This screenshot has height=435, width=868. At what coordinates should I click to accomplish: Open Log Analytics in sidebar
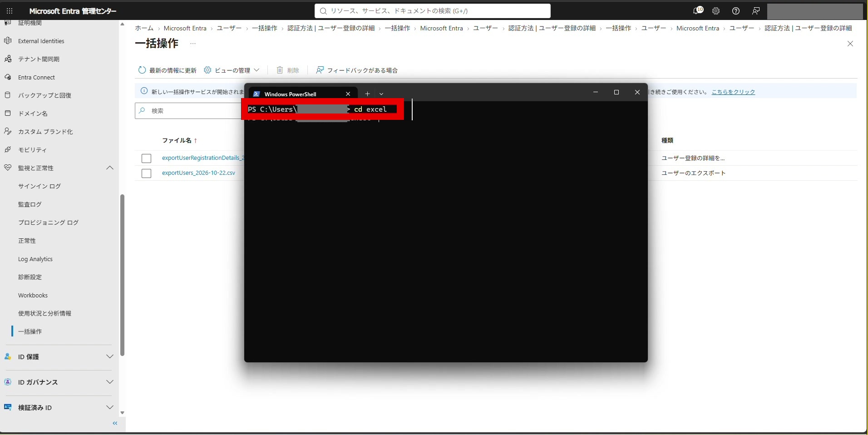coord(35,259)
